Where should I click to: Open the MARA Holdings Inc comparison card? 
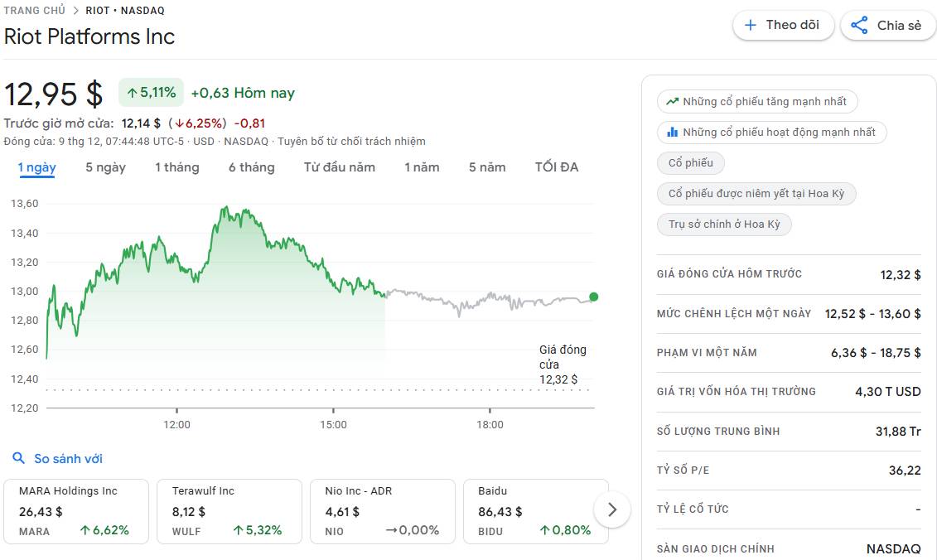coord(76,512)
